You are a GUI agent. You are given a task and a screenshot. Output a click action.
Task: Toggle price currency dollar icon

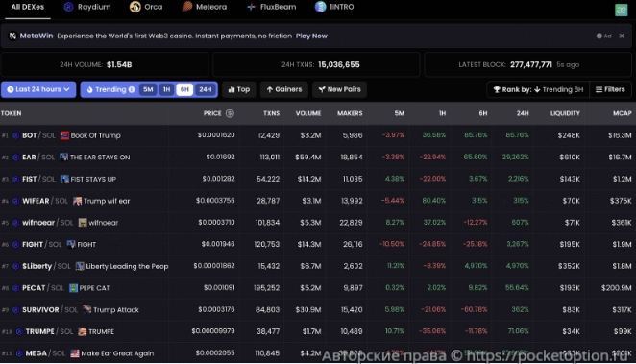pyautogui.click(x=230, y=113)
